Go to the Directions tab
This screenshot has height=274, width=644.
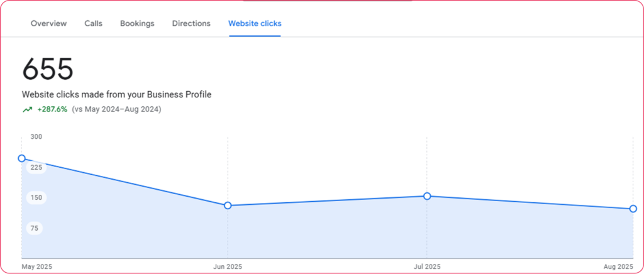(191, 23)
